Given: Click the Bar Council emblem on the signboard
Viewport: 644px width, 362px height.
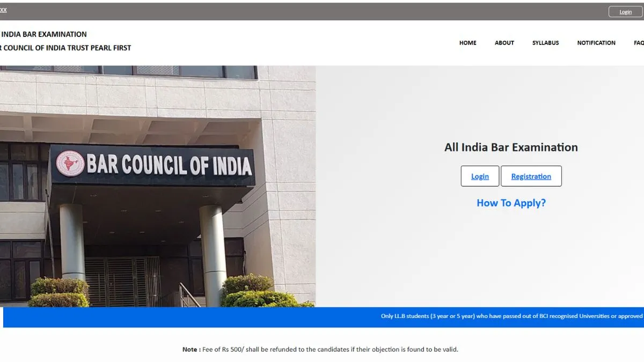Looking at the screenshot, I should 71,164.
